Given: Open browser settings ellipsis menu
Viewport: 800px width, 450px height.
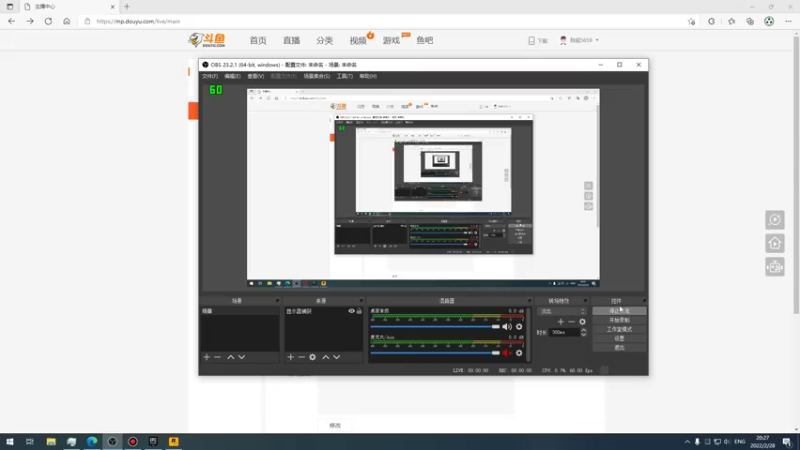Looking at the screenshot, I should tap(788, 21).
